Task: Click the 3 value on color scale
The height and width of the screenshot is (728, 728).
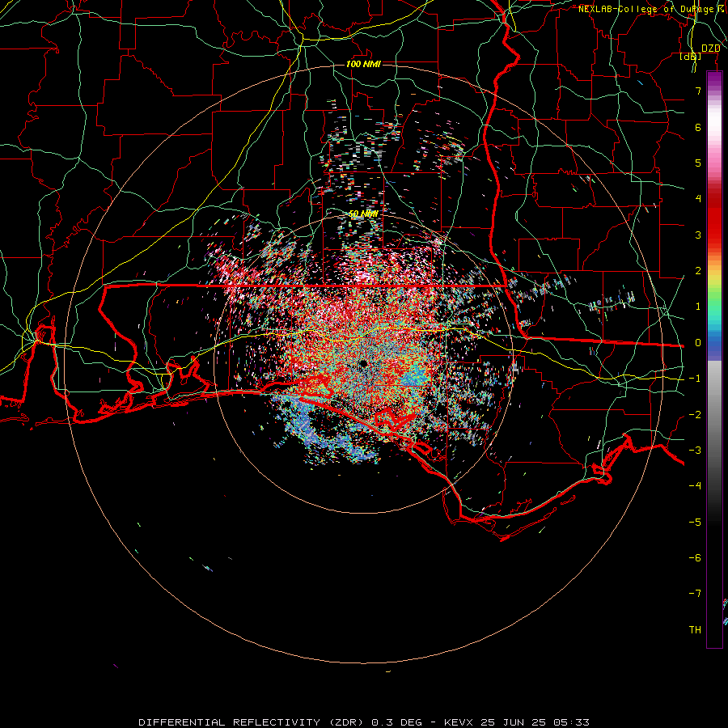Action: (698, 235)
